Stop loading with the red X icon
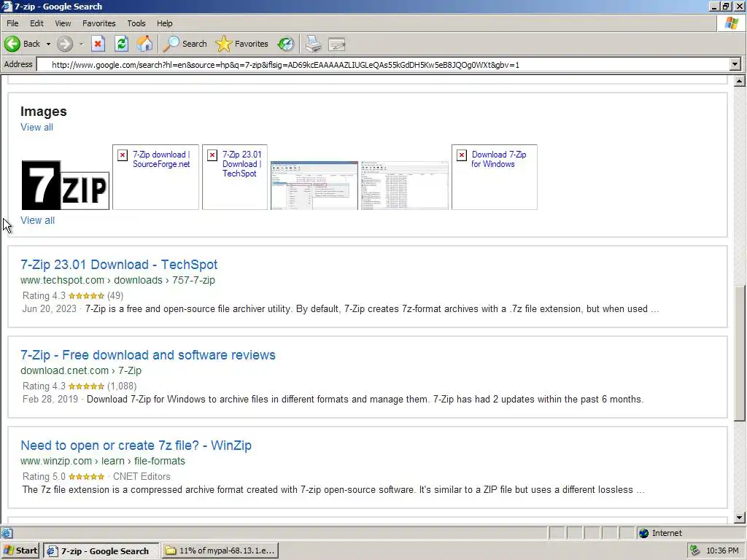The height and width of the screenshot is (560, 747). click(98, 44)
